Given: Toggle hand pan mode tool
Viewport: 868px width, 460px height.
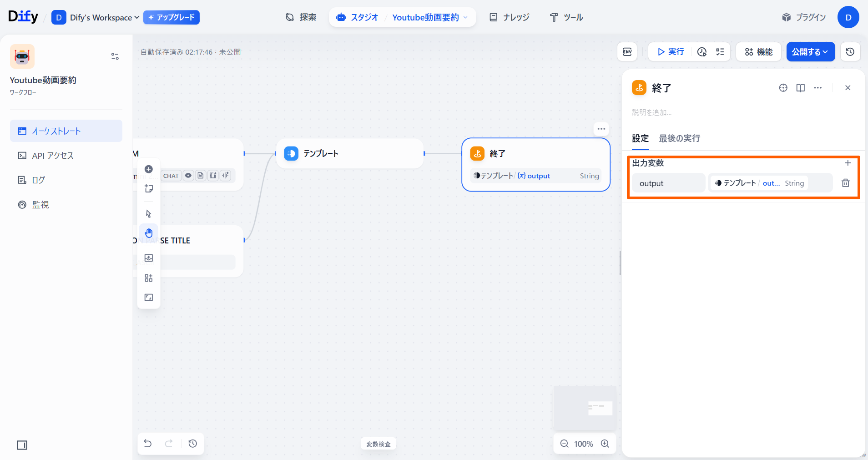Looking at the screenshot, I should [x=149, y=233].
